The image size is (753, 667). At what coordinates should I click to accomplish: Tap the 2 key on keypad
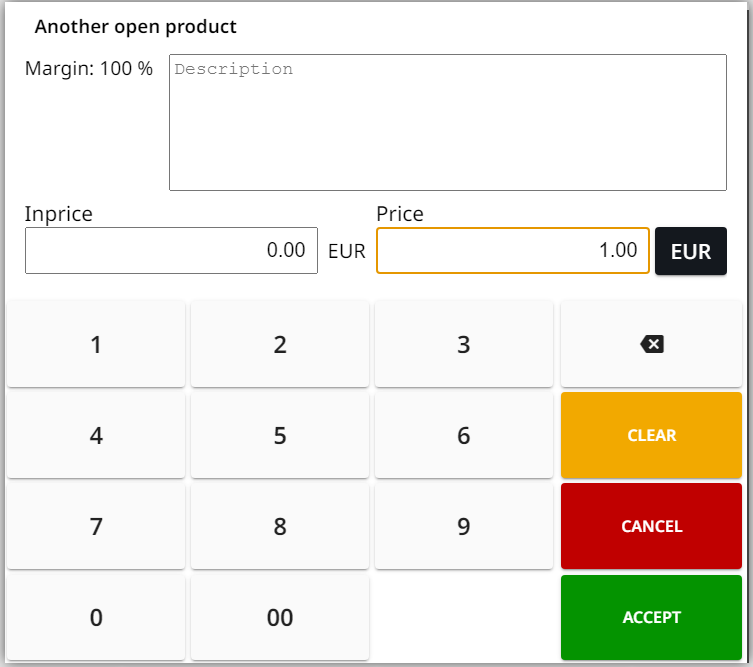(x=280, y=345)
